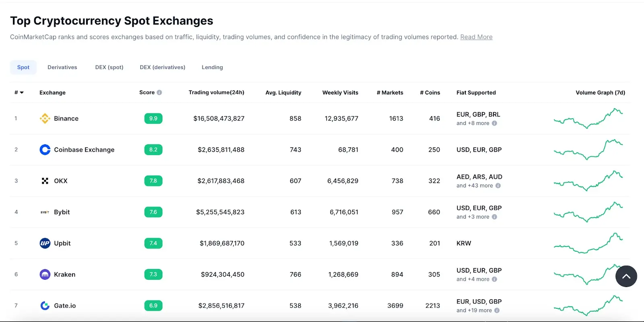Open the DEX (derivatives) tab
The width and height of the screenshot is (644, 322).
pos(163,68)
